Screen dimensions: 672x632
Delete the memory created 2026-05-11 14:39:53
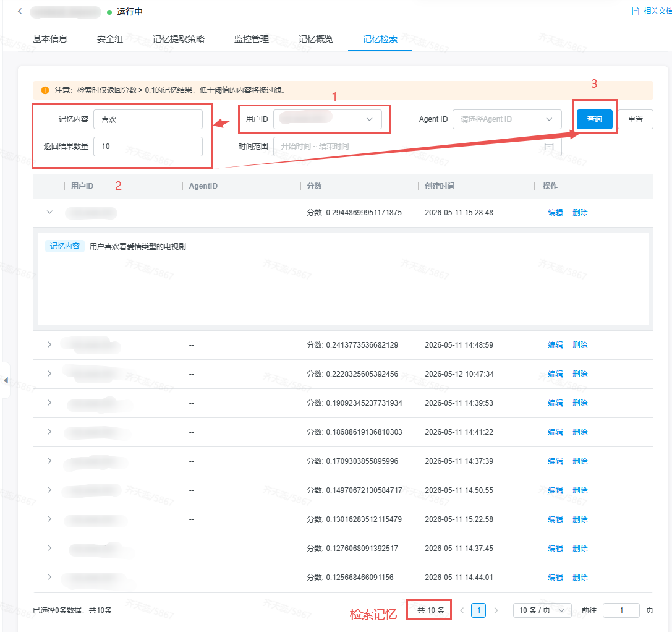(x=580, y=403)
